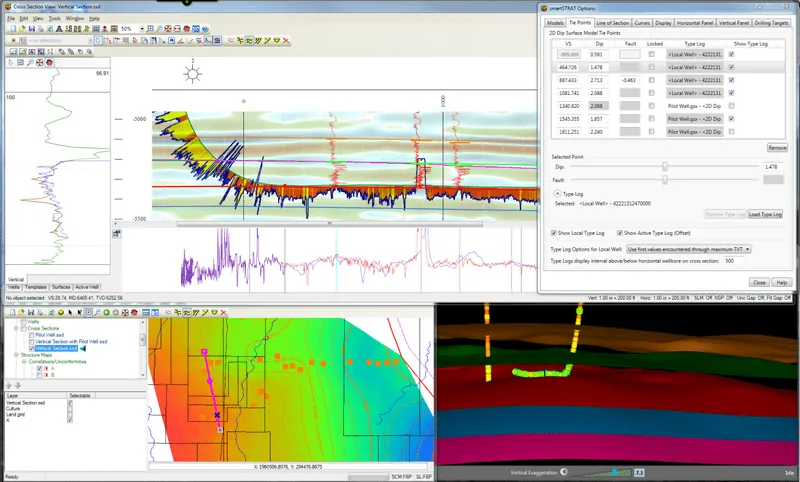Collapse the Structure Maps tree node

point(16,355)
